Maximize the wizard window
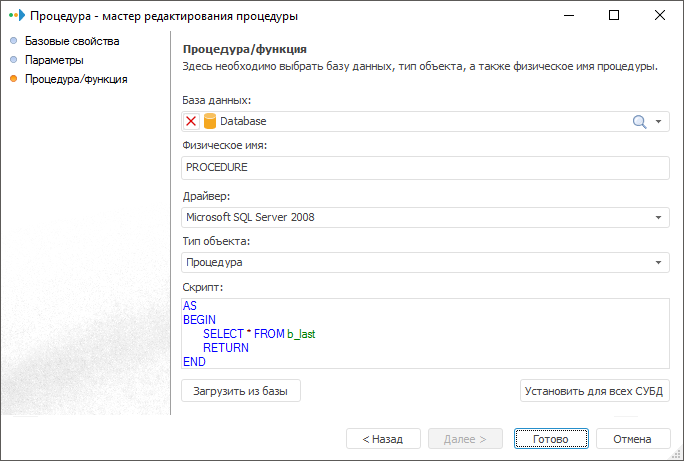Screen dimensions: 684x461 [614, 16]
